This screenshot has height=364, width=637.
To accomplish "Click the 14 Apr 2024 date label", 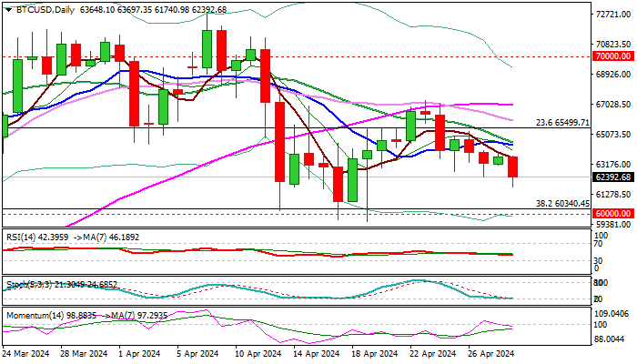I will 316,354.
